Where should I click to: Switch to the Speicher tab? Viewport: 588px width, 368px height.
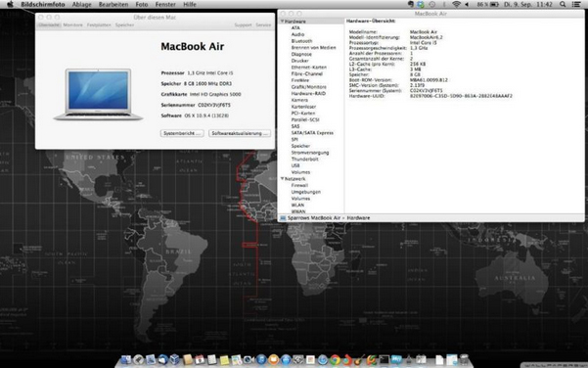(x=124, y=24)
